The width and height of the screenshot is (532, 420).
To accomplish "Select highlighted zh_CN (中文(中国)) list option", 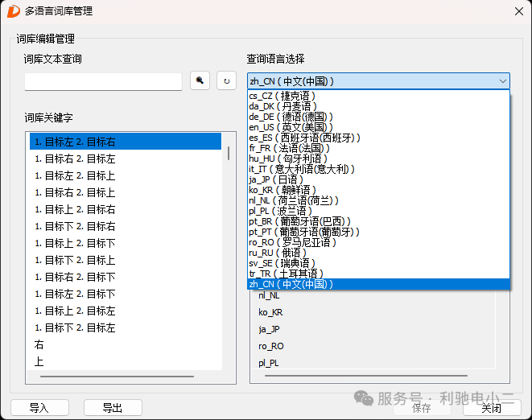I will tap(378, 284).
